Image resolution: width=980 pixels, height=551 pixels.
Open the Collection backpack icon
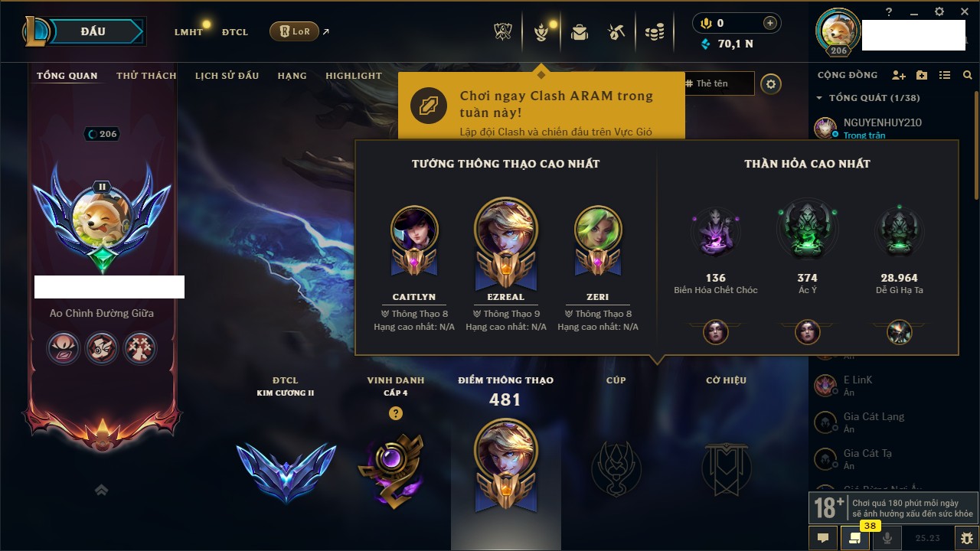coord(580,31)
